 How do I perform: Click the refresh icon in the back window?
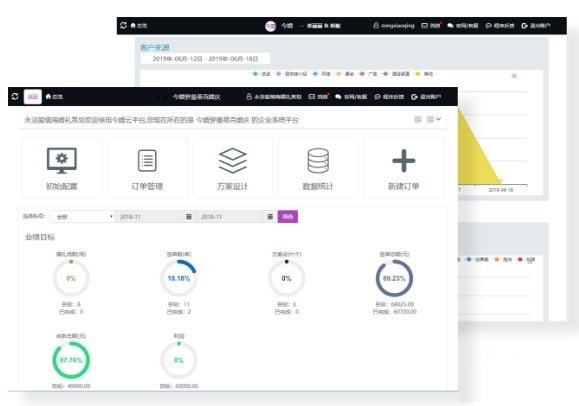tap(123, 25)
